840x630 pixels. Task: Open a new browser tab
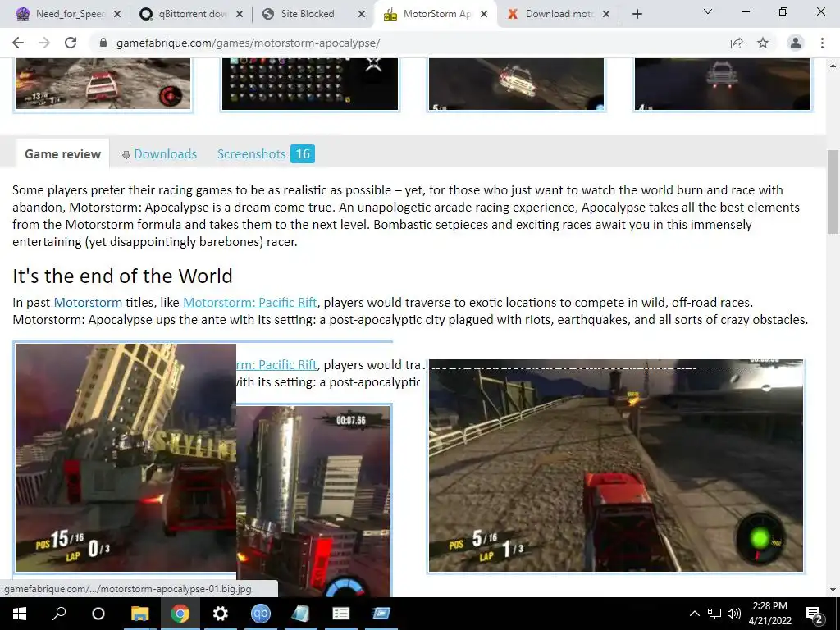tap(637, 14)
